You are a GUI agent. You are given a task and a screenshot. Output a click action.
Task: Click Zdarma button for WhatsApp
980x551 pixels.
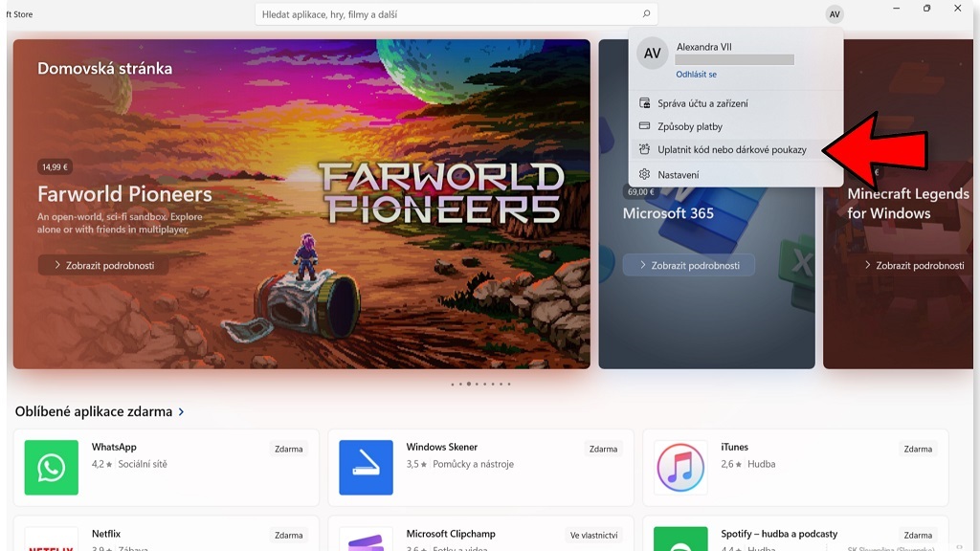pos(288,449)
